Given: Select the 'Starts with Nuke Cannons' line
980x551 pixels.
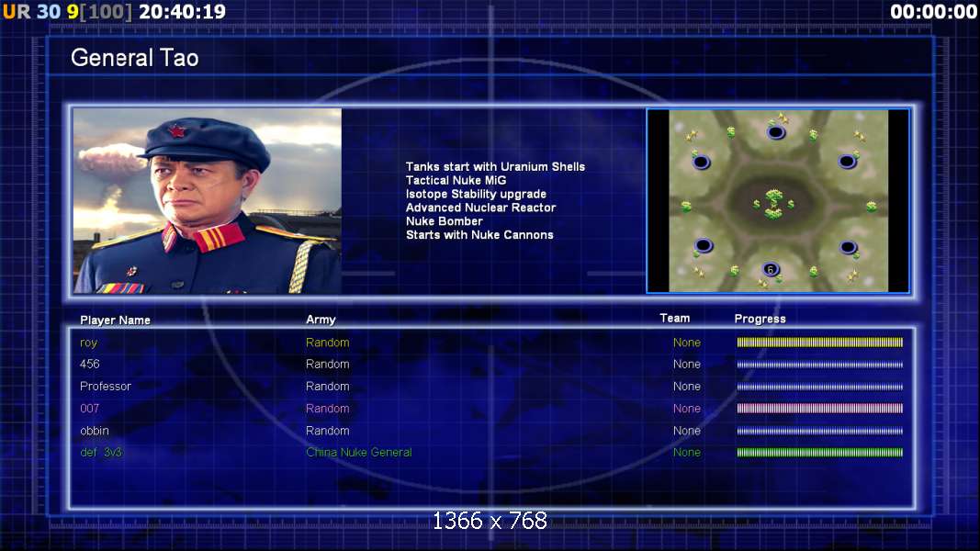Looking at the screenshot, I should (479, 235).
